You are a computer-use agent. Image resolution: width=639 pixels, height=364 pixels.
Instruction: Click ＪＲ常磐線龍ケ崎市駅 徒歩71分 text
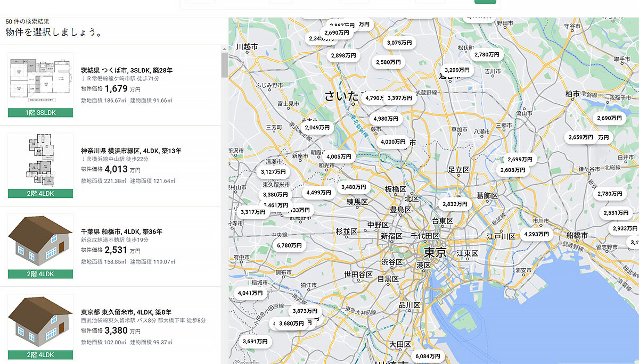[120, 79]
